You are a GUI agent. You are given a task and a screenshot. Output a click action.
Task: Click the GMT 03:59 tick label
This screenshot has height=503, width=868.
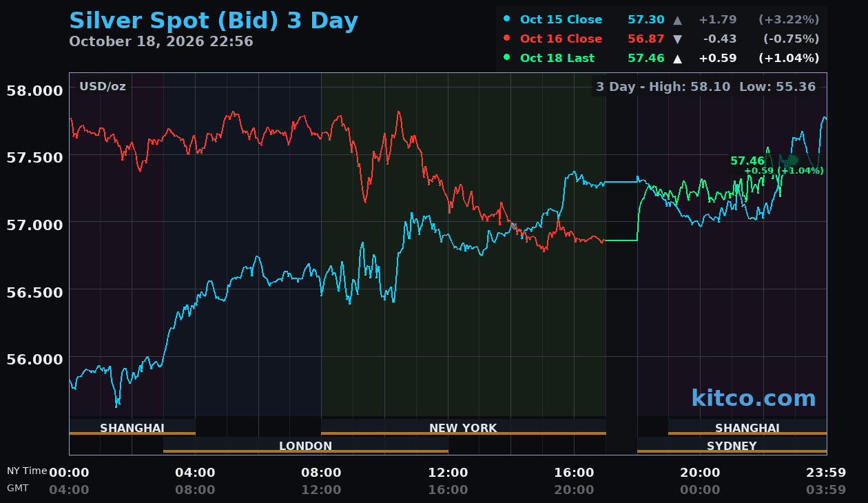click(826, 490)
